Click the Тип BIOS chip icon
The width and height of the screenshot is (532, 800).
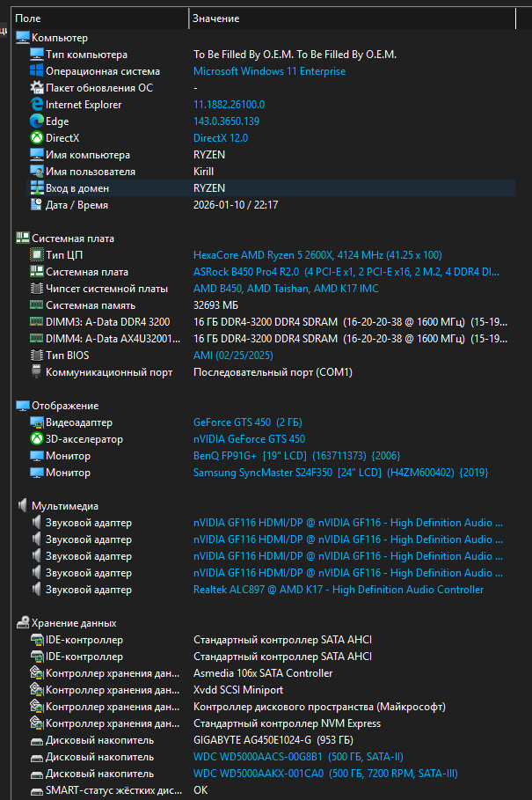click(37, 355)
